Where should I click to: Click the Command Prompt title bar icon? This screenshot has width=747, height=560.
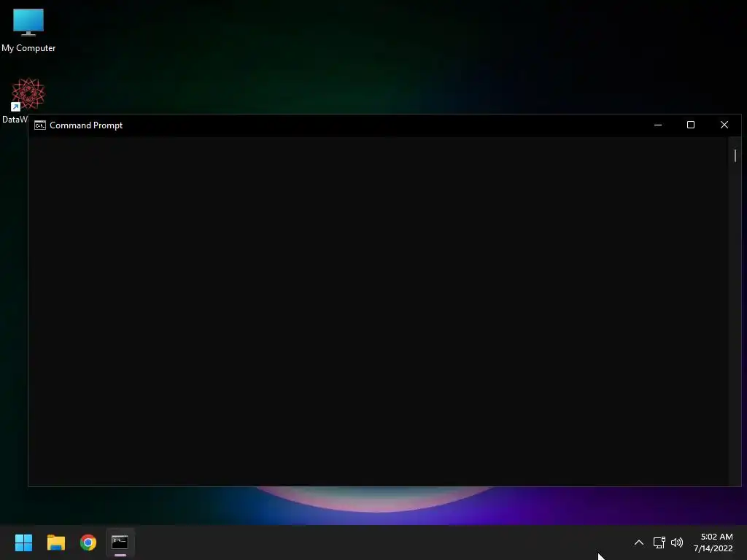[40, 125]
